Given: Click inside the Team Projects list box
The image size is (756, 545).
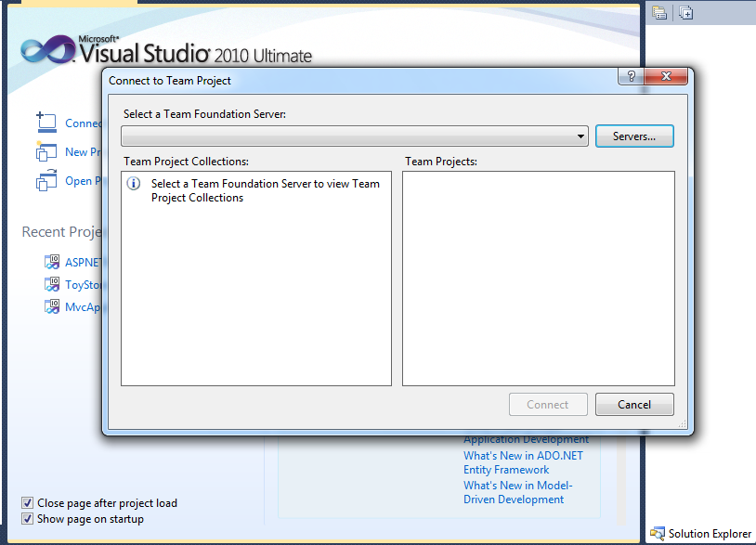Looking at the screenshot, I should (539, 279).
